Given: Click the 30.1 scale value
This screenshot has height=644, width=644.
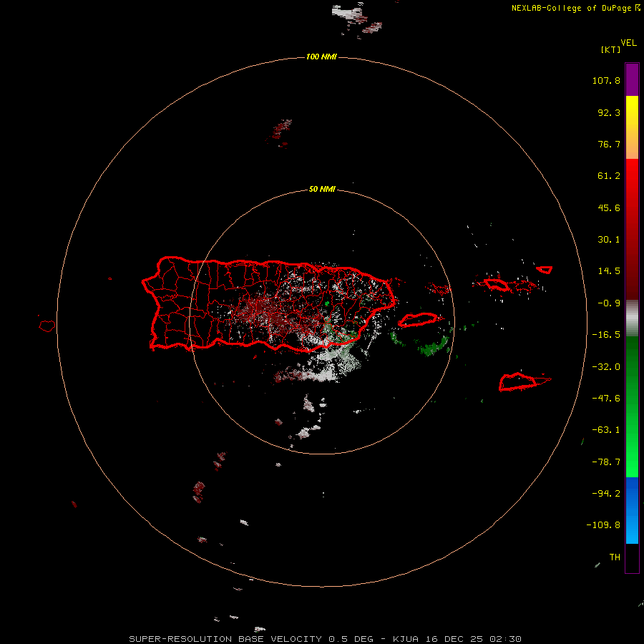Looking at the screenshot, I should 609,240.
